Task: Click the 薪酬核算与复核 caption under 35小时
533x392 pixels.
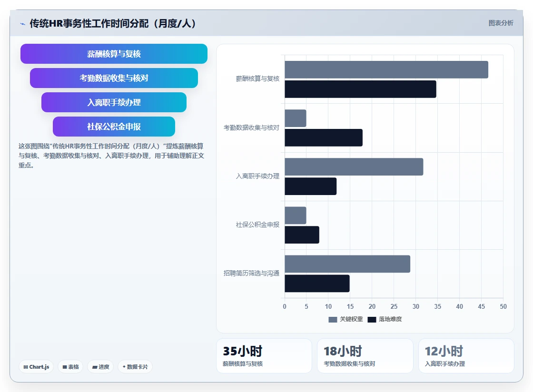Action: click(243, 364)
